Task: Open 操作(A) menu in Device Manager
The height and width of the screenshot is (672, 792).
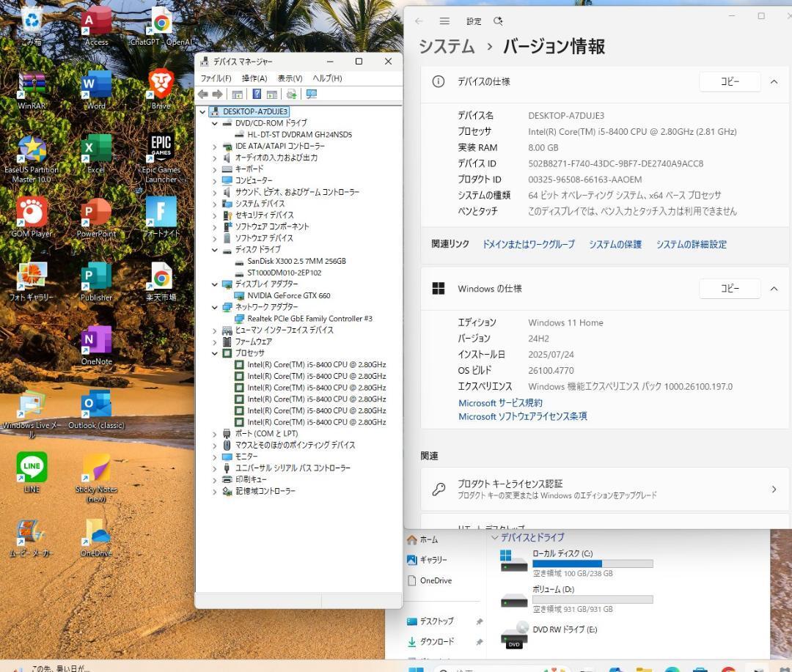Action: click(x=254, y=78)
